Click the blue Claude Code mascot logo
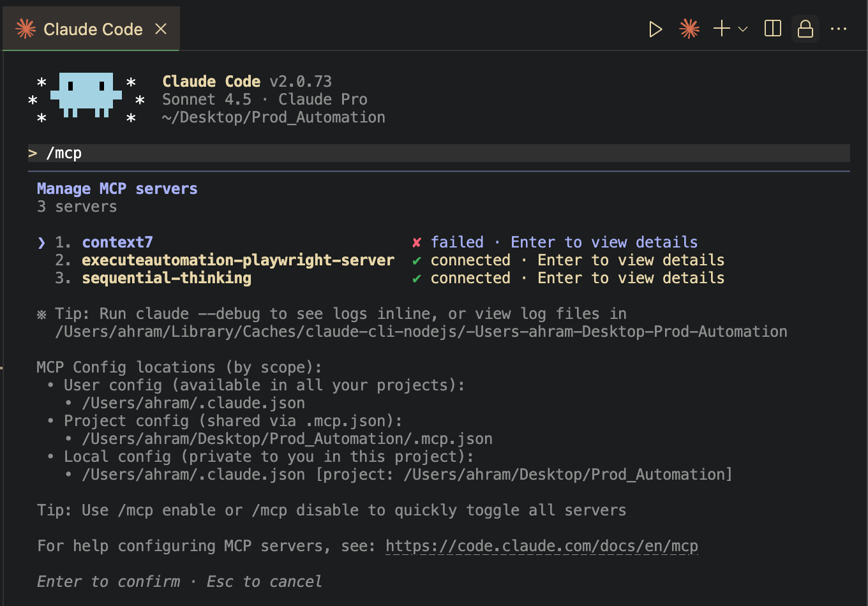868x606 pixels. coord(86,95)
